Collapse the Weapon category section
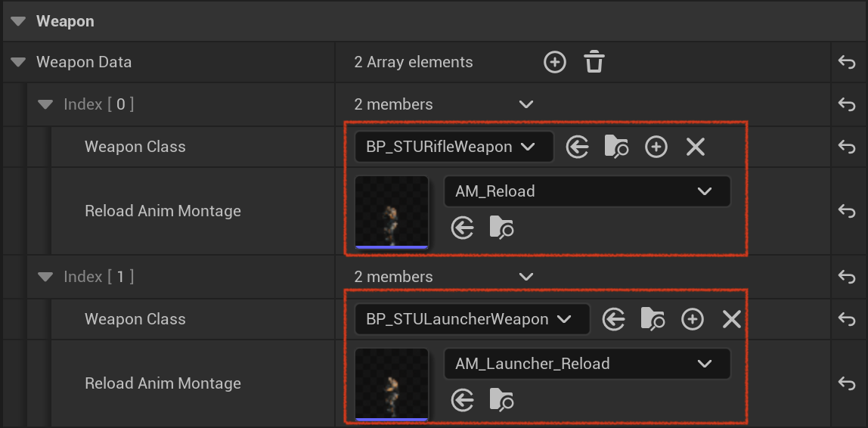The width and height of the screenshot is (868, 428). 18,22
